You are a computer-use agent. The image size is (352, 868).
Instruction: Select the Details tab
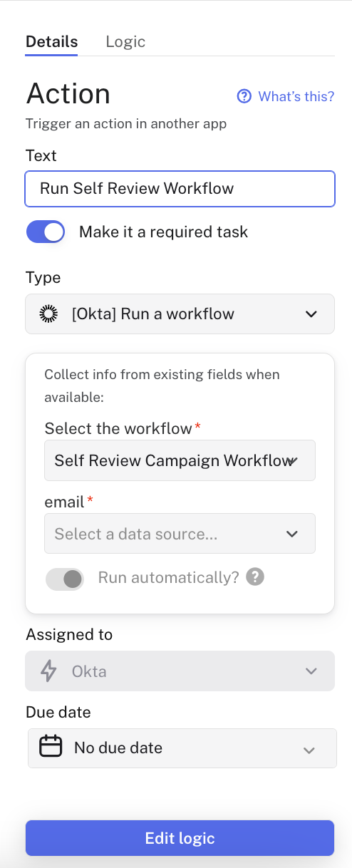point(52,41)
